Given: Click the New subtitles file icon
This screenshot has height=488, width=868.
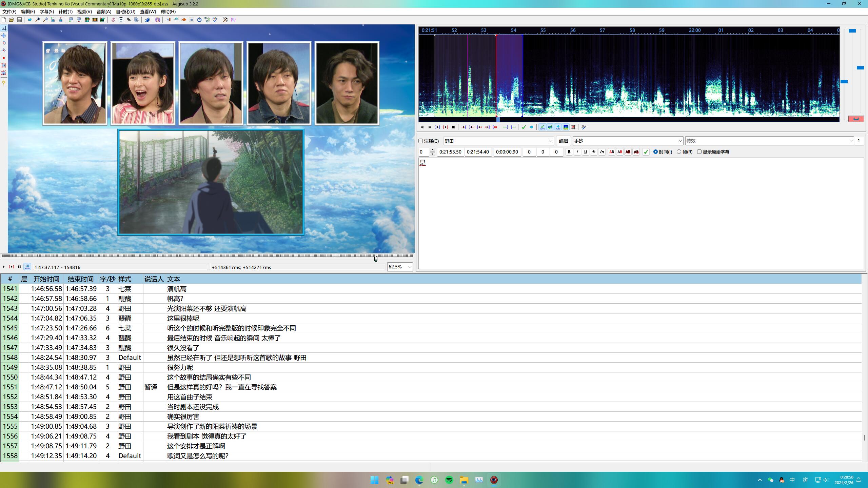Looking at the screenshot, I should (x=4, y=20).
